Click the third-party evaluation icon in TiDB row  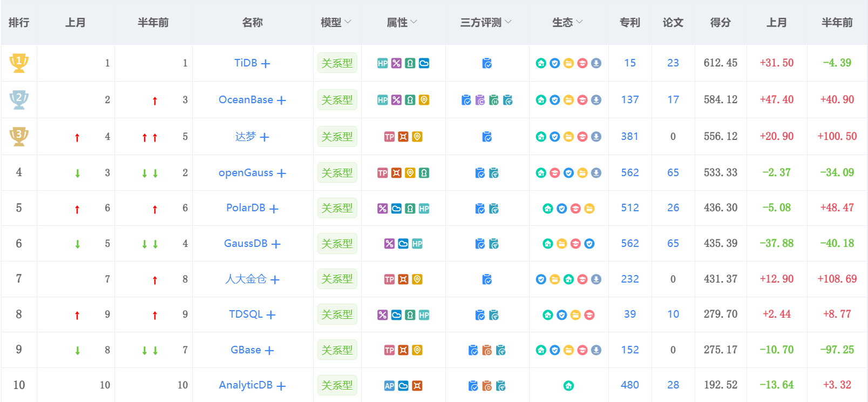click(x=487, y=63)
